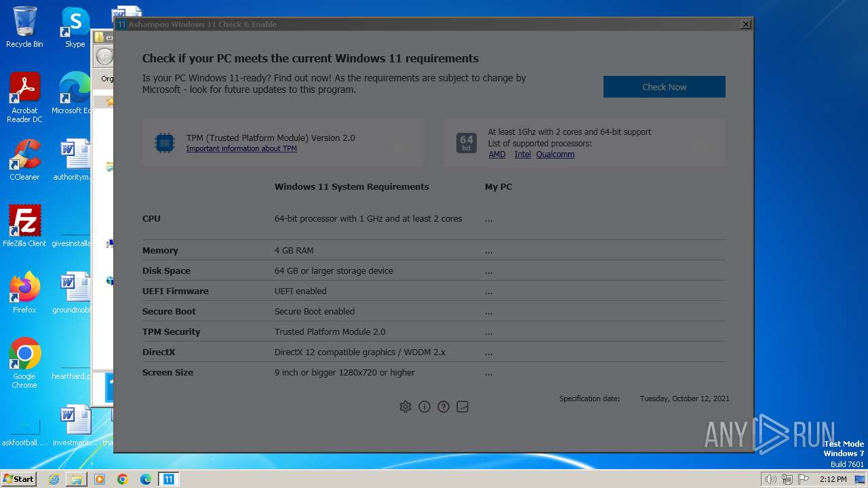This screenshot has height=488, width=868.
Task: Open media player taskbar icon
Action: pyautogui.click(x=100, y=479)
